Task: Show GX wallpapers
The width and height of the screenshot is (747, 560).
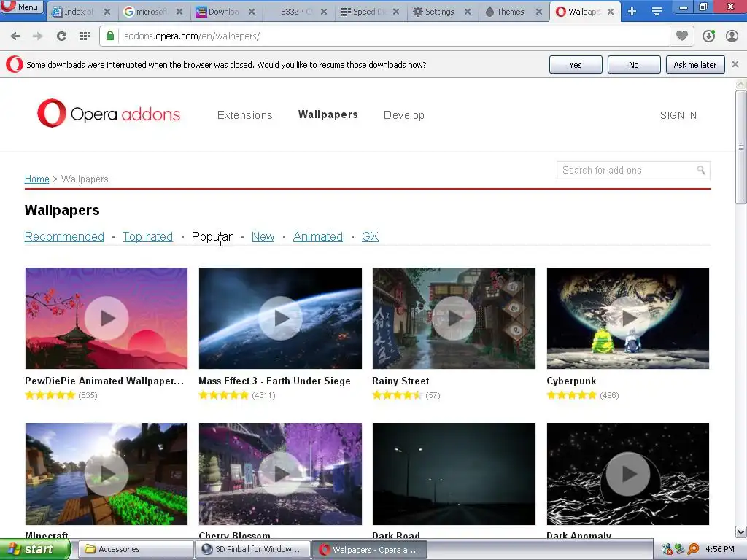Action: 370,237
